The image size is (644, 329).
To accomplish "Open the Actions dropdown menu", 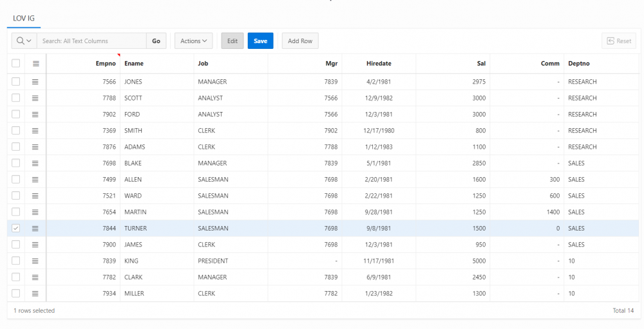I will [x=193, y=41].
